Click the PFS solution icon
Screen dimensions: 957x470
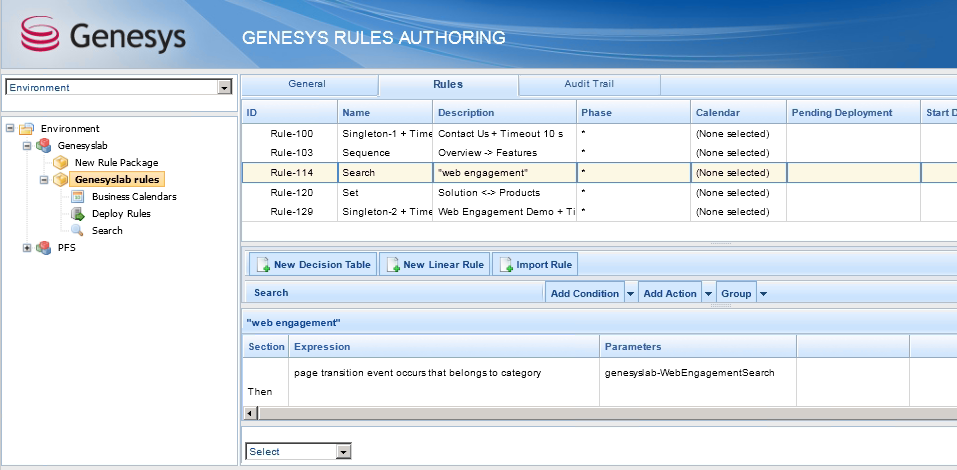tap(43, 248)
